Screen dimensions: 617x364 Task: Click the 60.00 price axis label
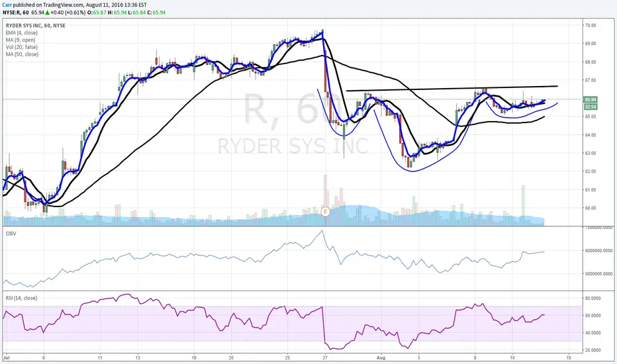coord(591,208)
